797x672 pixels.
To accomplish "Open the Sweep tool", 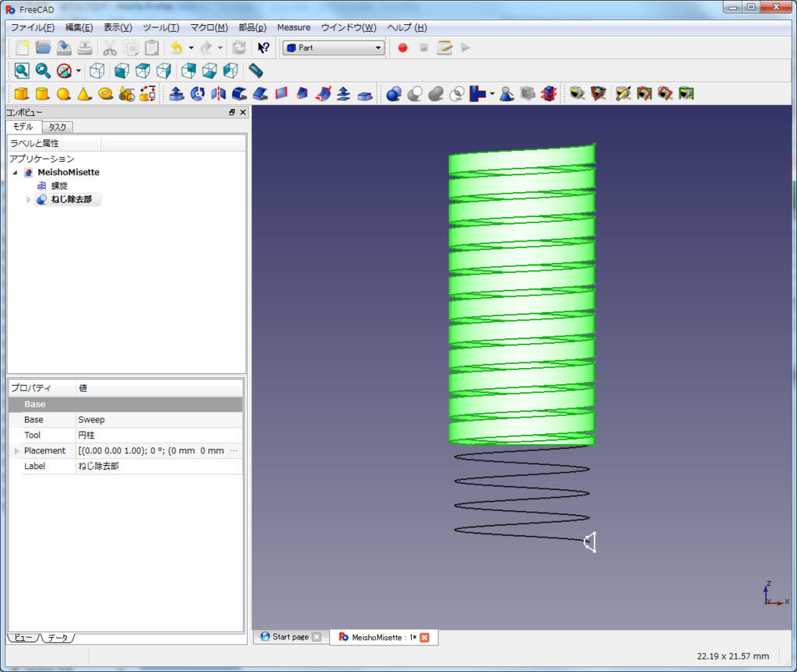I will click(x=323, y=93).
